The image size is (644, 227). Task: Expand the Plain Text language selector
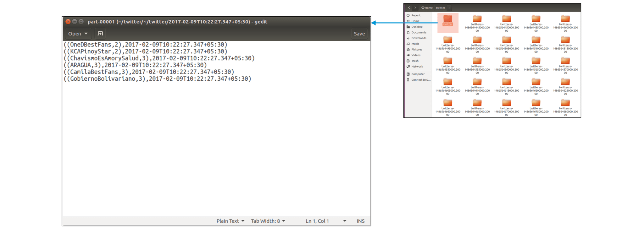230,221
